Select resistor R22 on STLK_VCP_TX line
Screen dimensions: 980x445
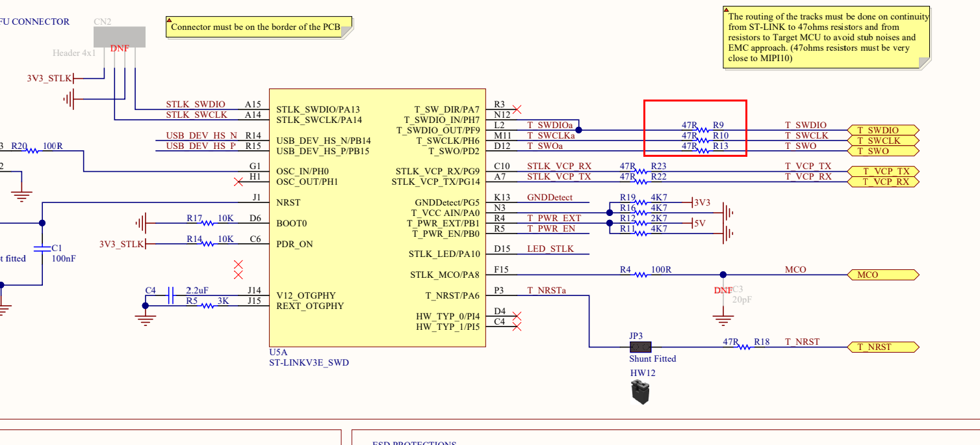tap(641, 181)
